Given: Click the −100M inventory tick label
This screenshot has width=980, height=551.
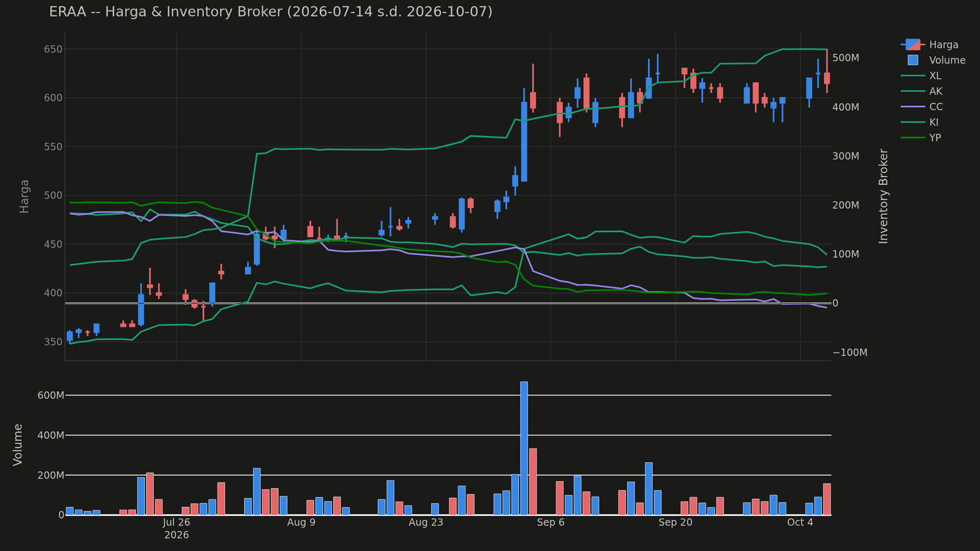Looking at the screenshot, I should [851, 353].
